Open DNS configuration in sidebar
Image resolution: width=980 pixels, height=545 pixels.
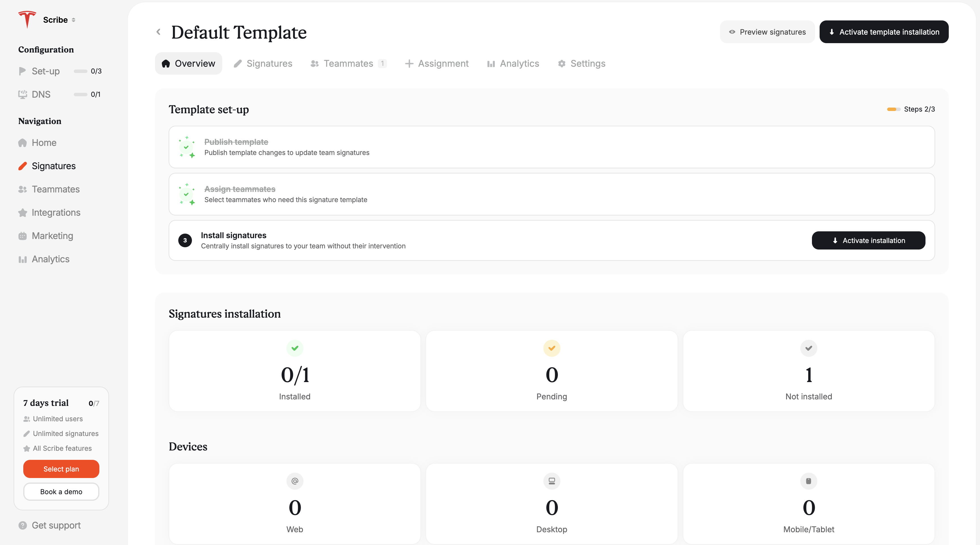pyautogui.click(x=41, y=94)
